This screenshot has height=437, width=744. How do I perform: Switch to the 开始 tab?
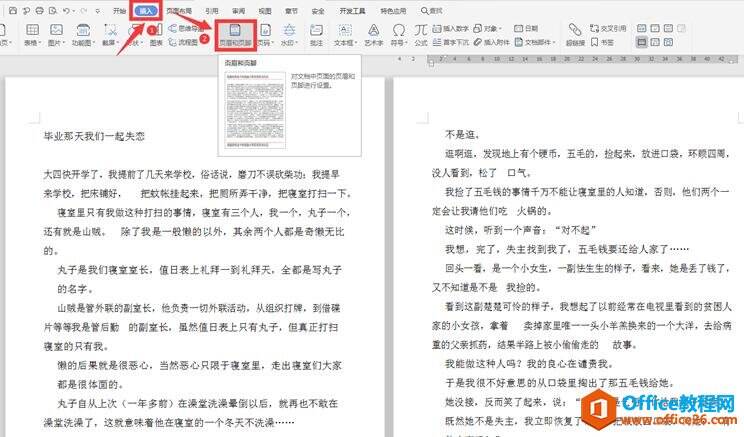click(x=120, y=10)
